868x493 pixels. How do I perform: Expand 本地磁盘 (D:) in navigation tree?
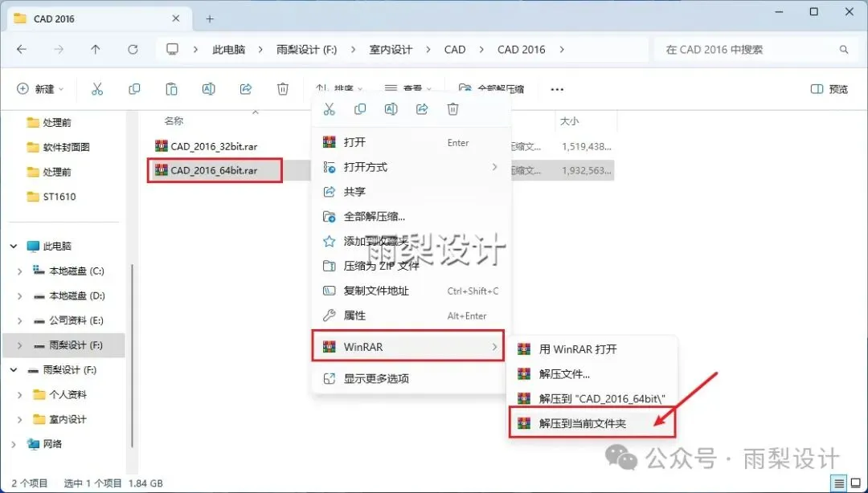pos(20,296)
